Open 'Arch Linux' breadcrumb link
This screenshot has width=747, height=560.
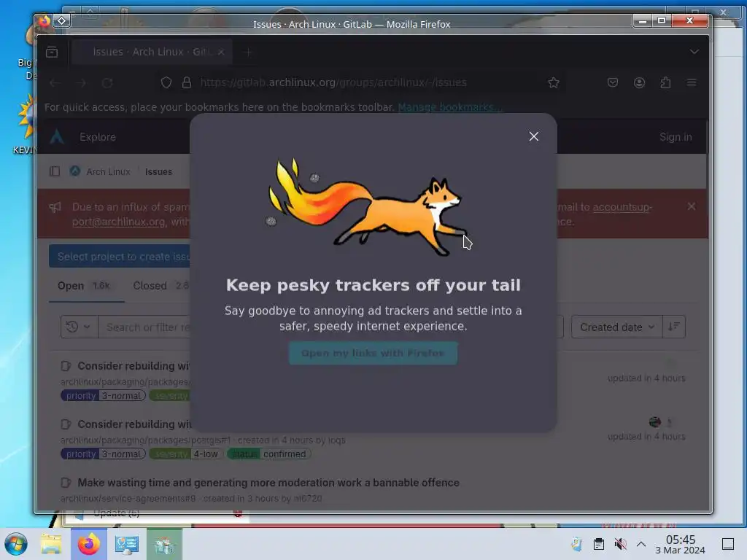point(108,171)
